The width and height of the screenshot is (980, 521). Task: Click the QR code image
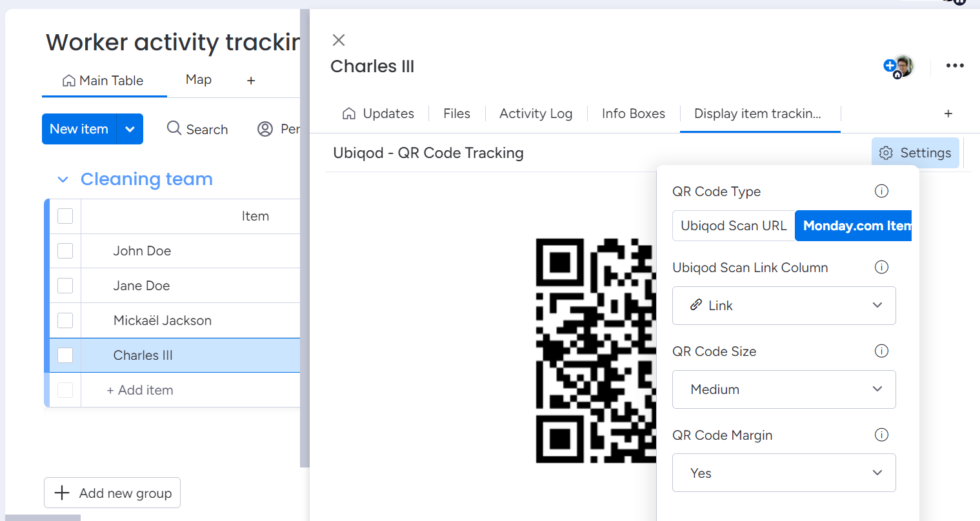pyautogui.click(x=596, y=350)
